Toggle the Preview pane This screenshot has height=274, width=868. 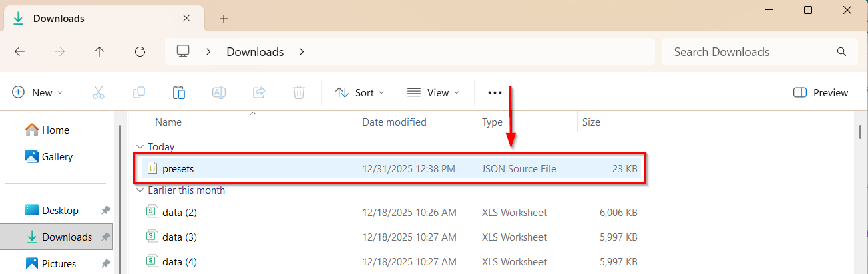click(821, 92)
